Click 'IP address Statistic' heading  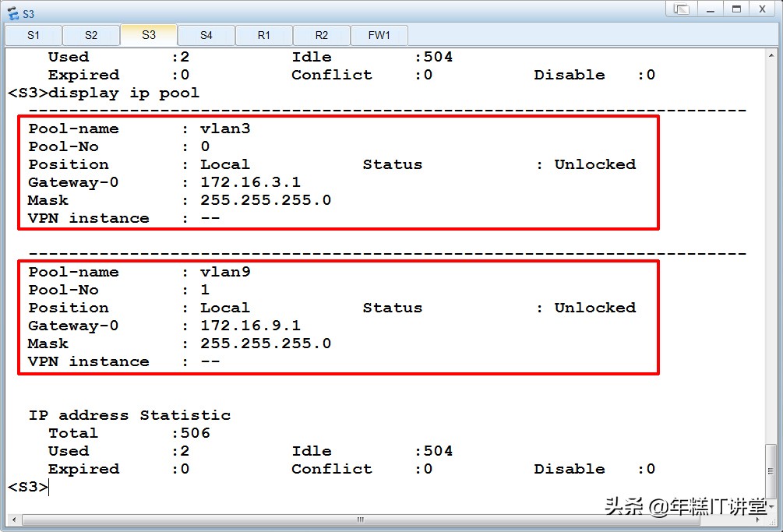[129, 415]
